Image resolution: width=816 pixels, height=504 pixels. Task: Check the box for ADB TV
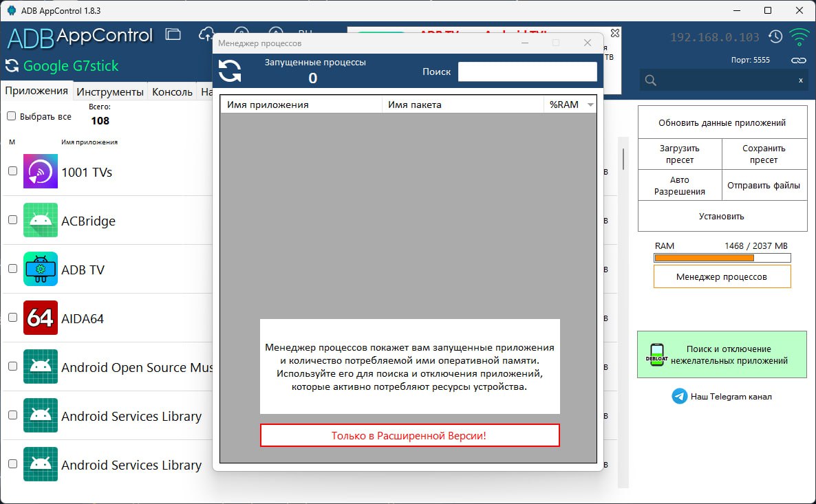tap(13, 269)
